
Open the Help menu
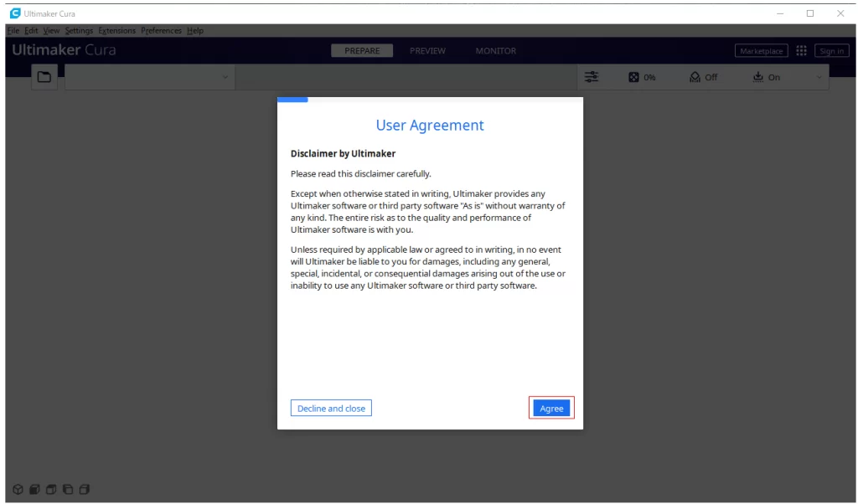pos(194,31)
